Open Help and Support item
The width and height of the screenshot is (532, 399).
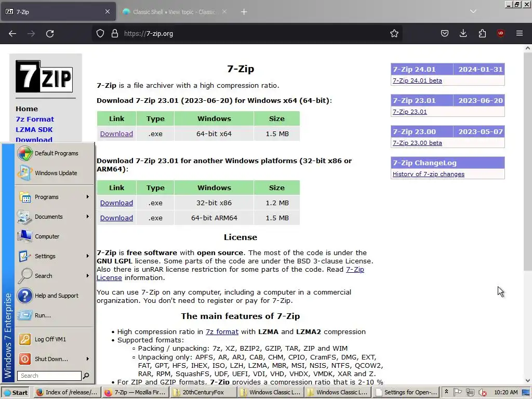click(x=54, y=296)
